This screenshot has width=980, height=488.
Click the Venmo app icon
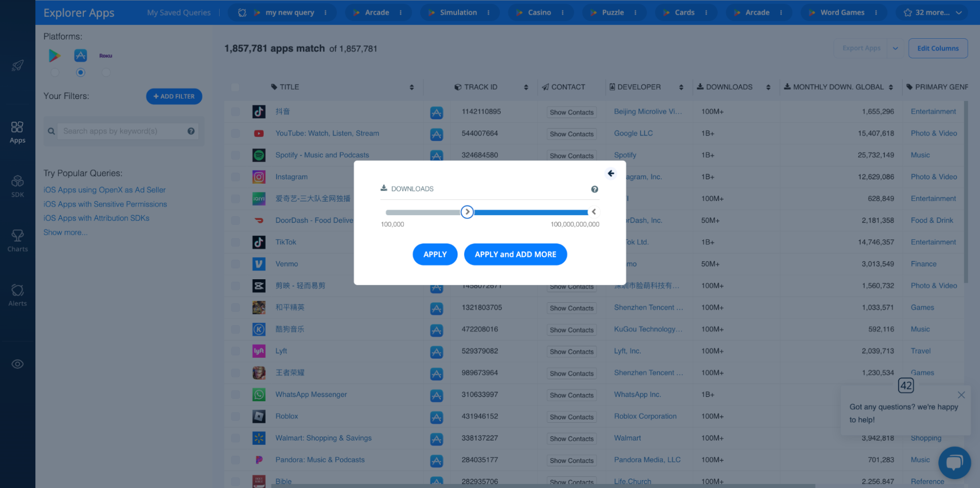coord(259,264)
